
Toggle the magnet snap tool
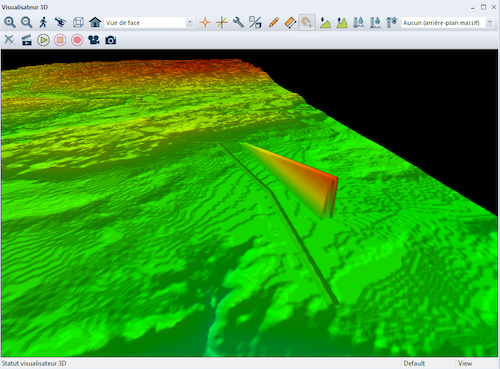point(307,23)
